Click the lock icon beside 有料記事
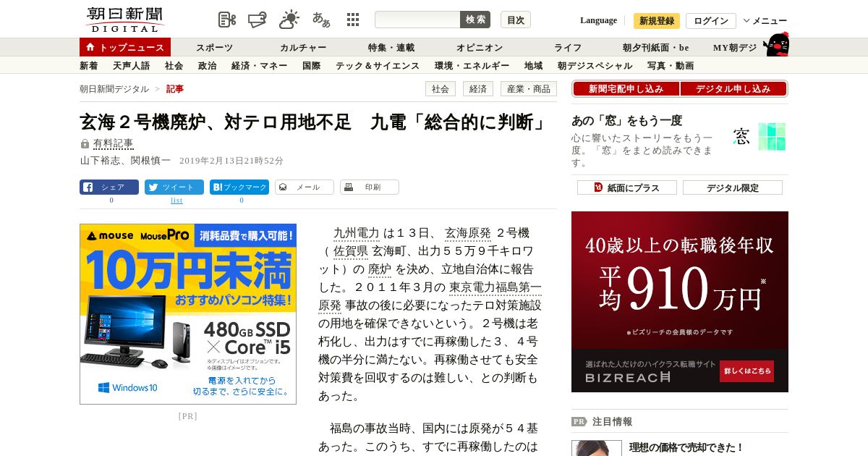 [85, 144]
